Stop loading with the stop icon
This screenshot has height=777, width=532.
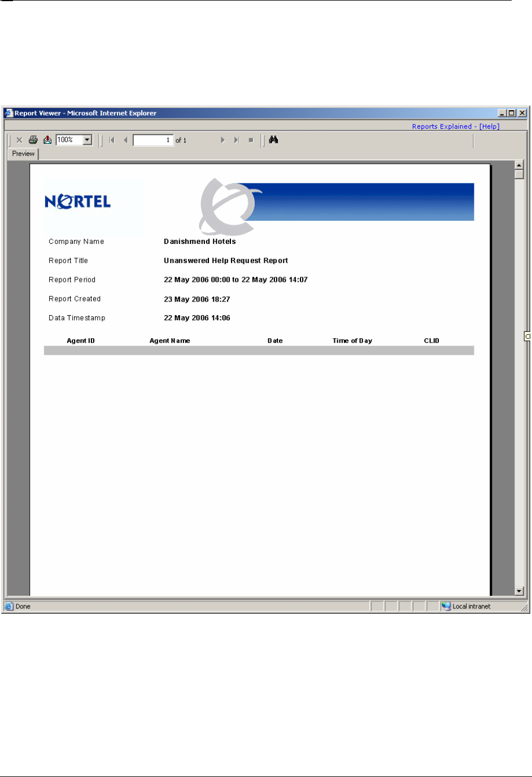tap(251, 140)
